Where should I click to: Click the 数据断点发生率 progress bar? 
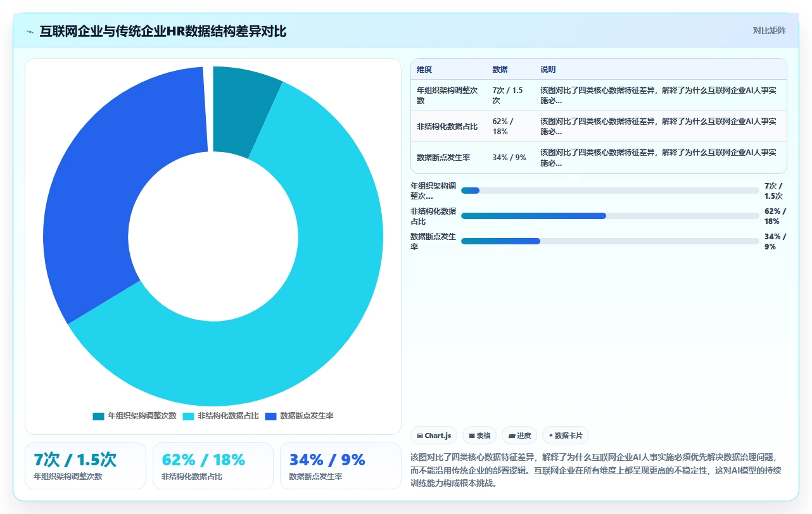[610, 241]
